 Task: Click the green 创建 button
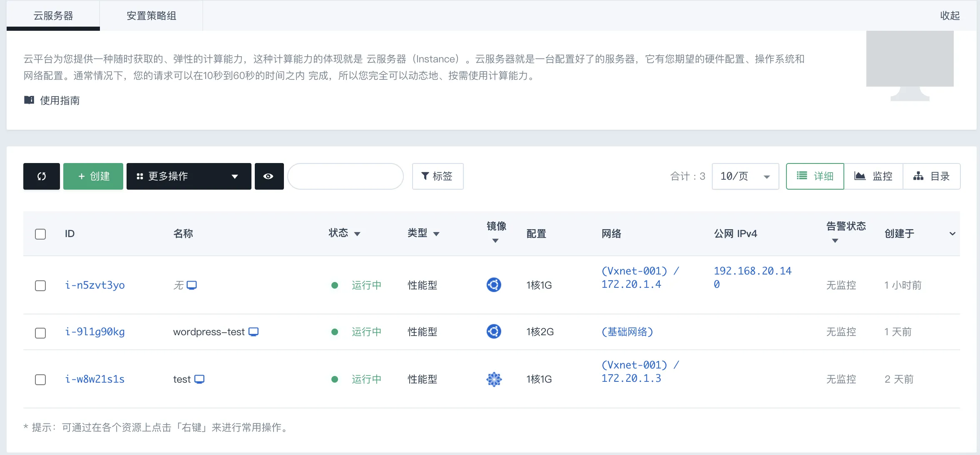93,176
